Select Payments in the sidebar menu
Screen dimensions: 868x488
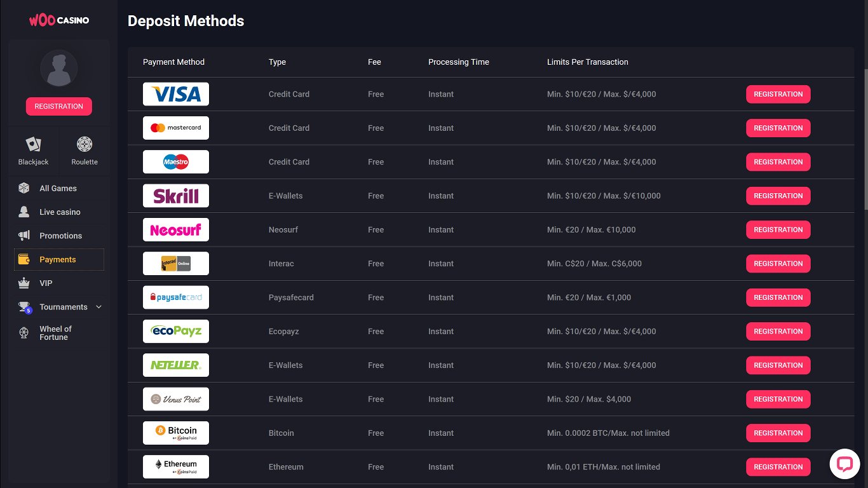(x=58, y=259)
